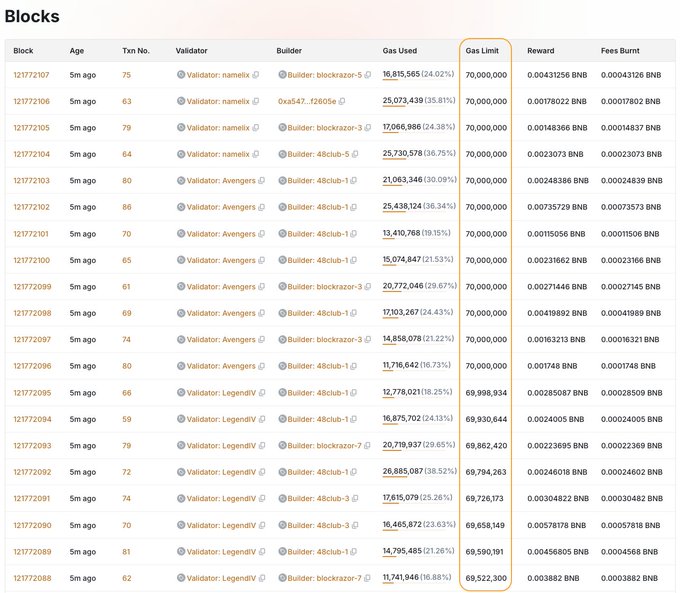This screenshot has width=680, height=593.
Task: Click the Txn No. column header
Action: tap(136, 51)
